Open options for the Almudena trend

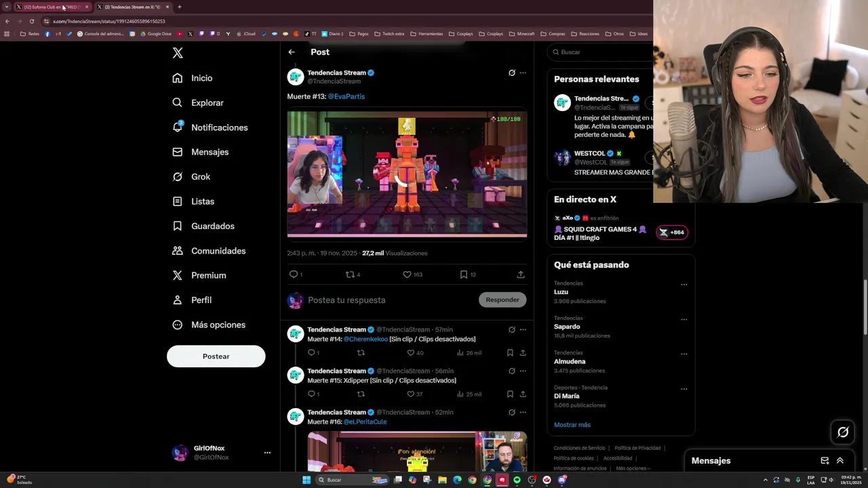click(684, 354)
